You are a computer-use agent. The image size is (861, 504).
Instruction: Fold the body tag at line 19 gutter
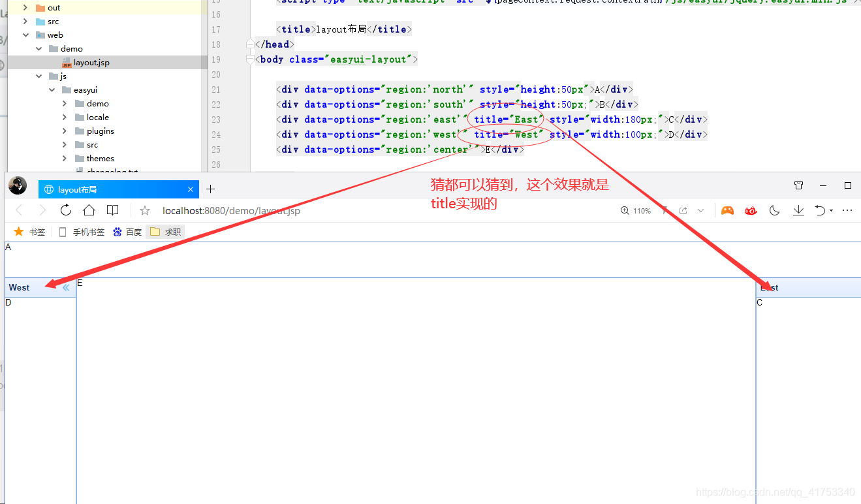[250, 59]
